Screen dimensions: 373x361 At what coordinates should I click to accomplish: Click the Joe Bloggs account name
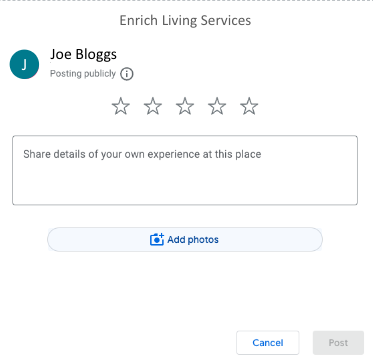83,54
